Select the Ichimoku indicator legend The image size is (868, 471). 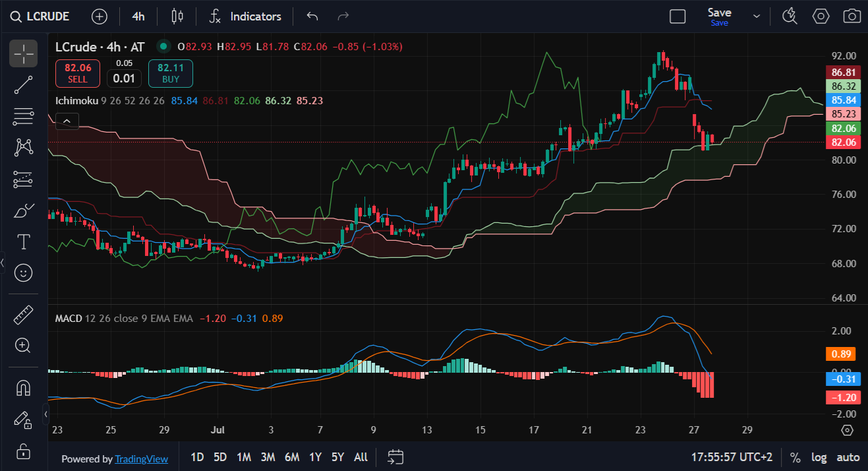(x=76, y=101)
